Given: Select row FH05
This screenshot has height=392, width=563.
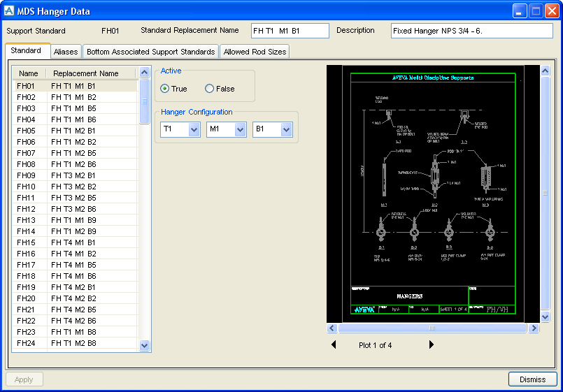Looking at the screenshot, I should (76, 131).
